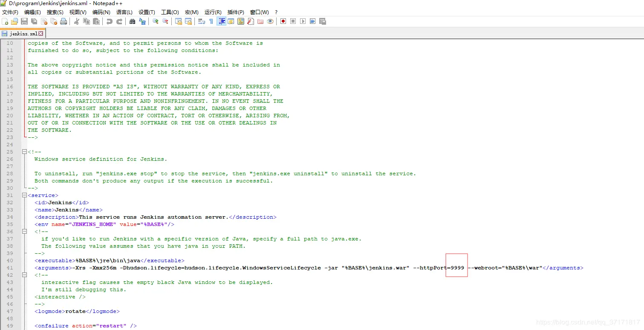Open Find with the binoculars icon

click(133, 21)
